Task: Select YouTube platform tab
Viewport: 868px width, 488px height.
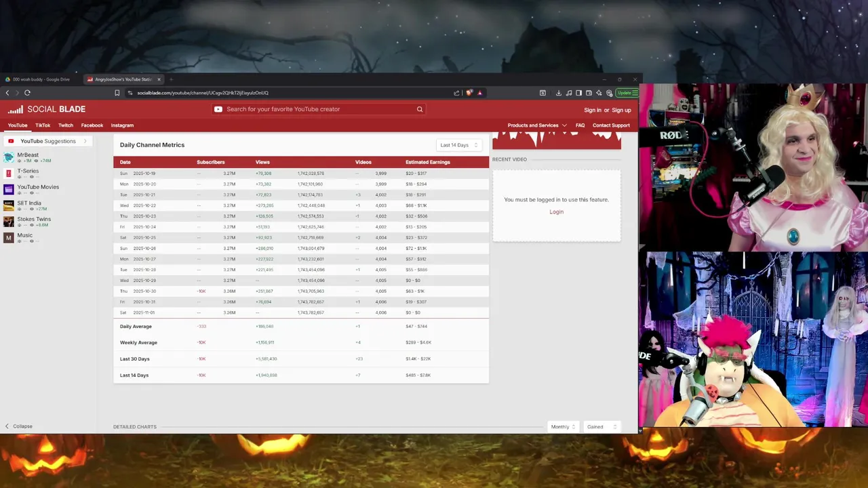Action: (18, 125)
